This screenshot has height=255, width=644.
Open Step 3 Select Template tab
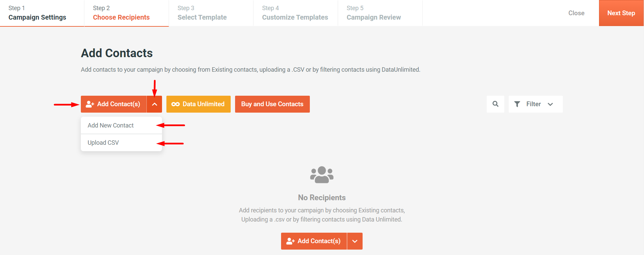coord(211,13)
